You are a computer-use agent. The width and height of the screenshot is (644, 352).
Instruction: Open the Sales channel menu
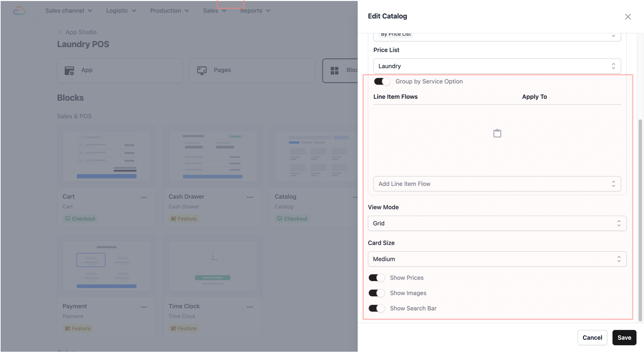coord(68,11)
